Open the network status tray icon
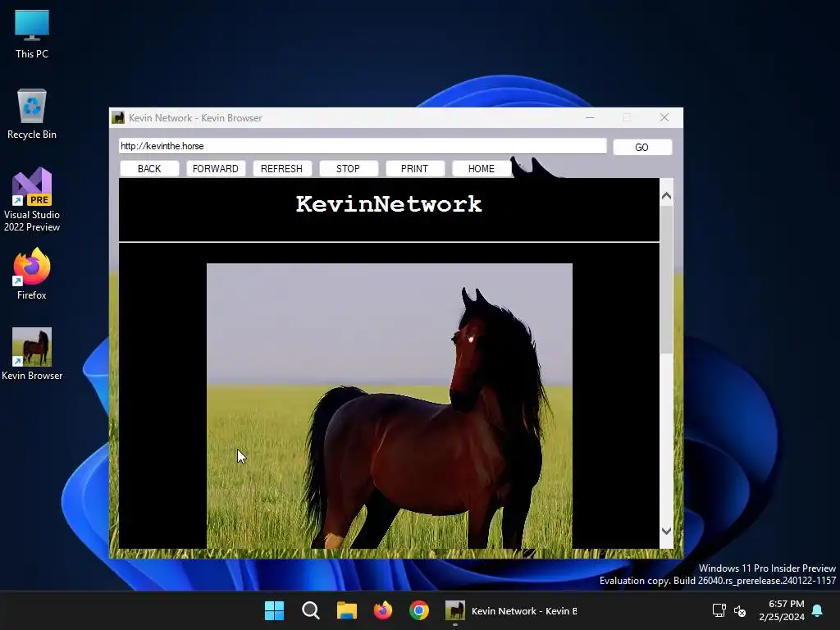The height and width of the screenshot is (630, 840). point(719,610)
